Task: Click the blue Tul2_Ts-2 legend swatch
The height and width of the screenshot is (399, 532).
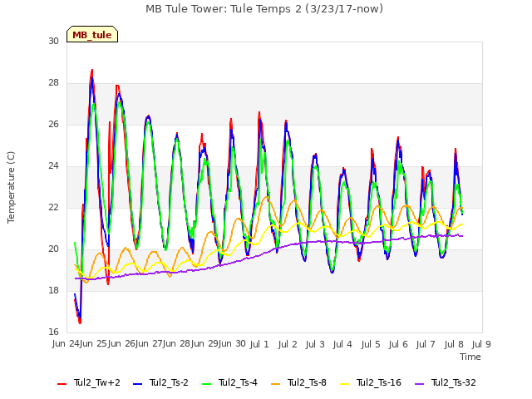Action: [137, 384]
